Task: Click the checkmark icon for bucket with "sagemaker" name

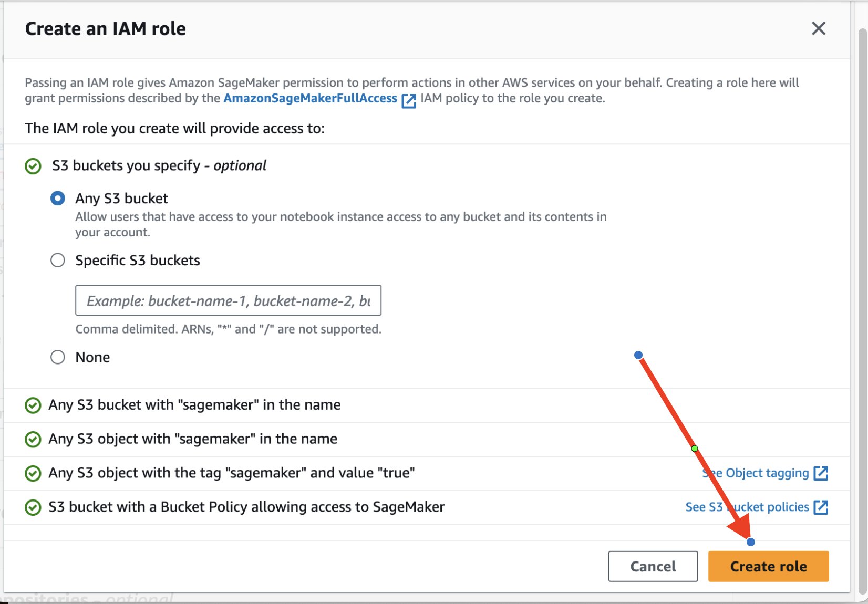Action: pos(33,405)
